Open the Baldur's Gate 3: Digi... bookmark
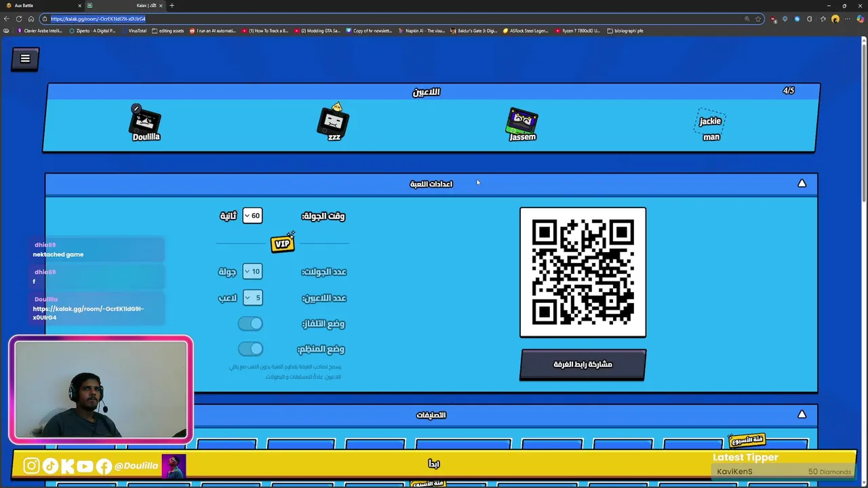 (x=474, y=30)
